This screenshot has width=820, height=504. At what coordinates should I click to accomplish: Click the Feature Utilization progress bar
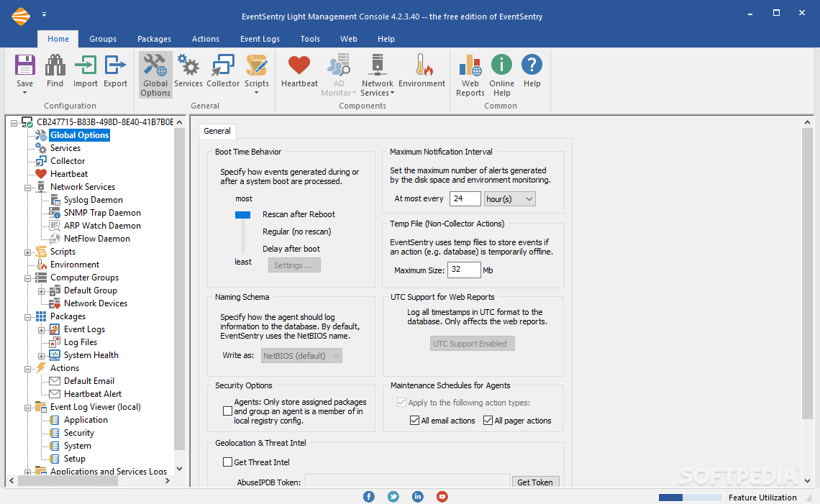[691, 498]
